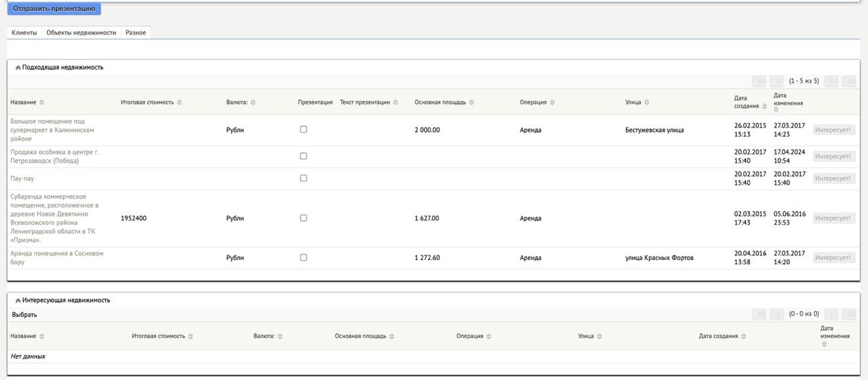Viewport: 868px width, 380px height.
Task: Check Презентация box for Пау-пау row
Action: (303, 178)
